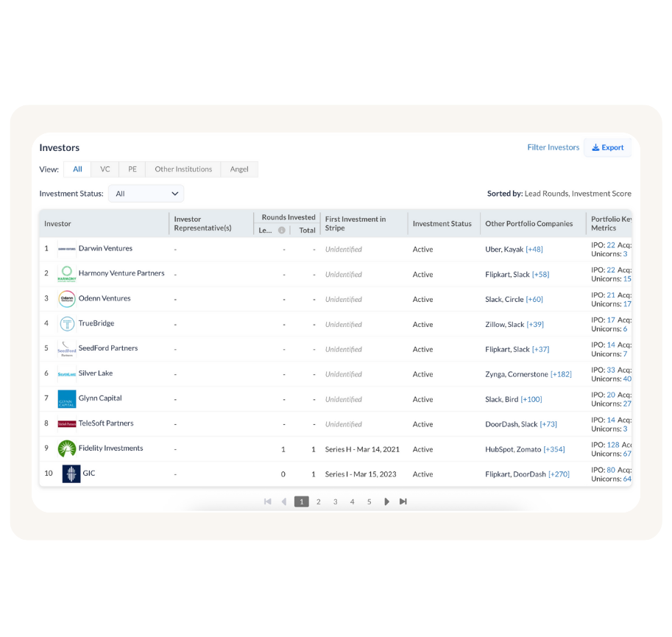Go to page 3 of results
Screen dimensions: 672x637
[335, 501]
